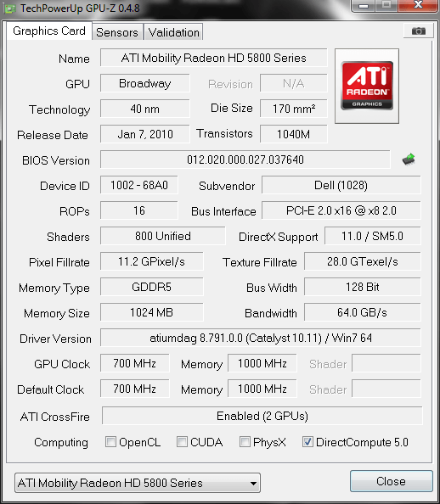The width and height of the screenshot is (440, 504).
Task: Close window with red X button
Action: tap(418, 6)
